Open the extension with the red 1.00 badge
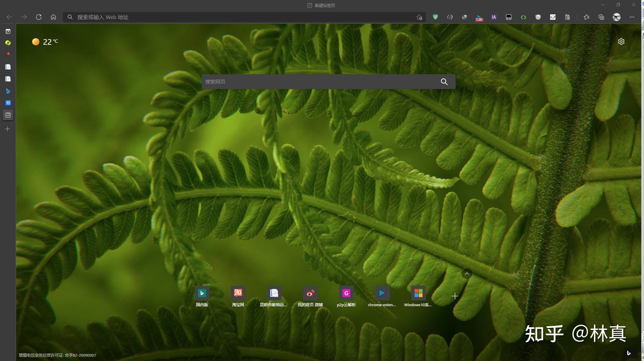 479,18
